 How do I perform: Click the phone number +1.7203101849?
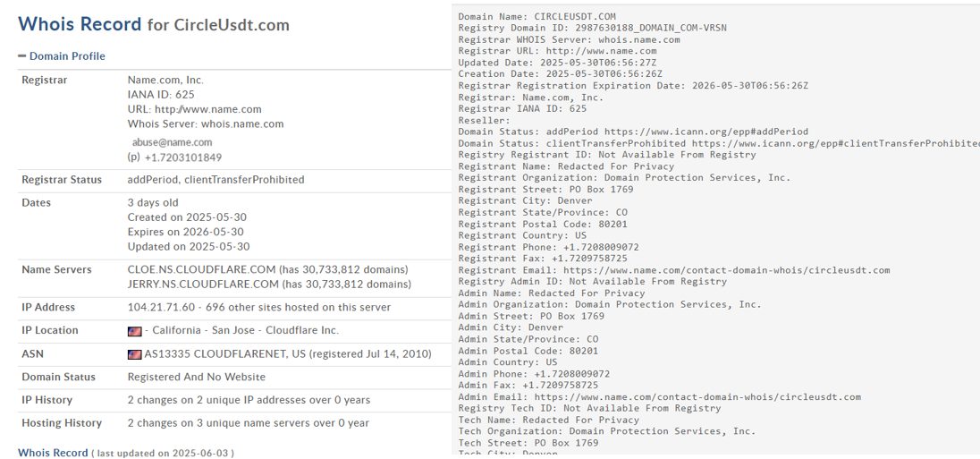[182, 157]
